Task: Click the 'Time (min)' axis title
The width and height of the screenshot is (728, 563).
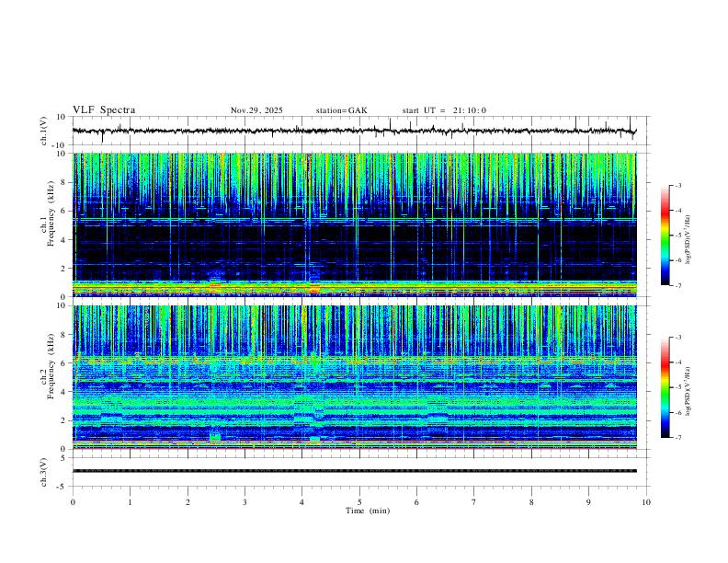Action: (x=368, y=511)
